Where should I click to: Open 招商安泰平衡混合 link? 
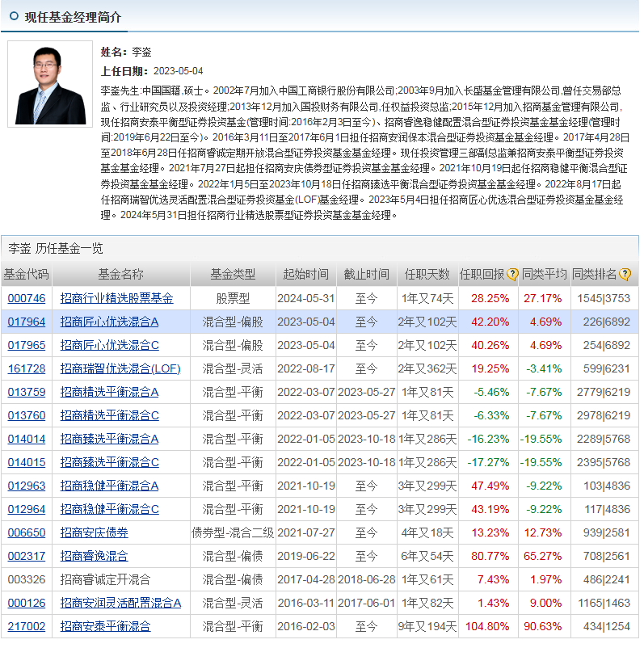coord(105,627)
